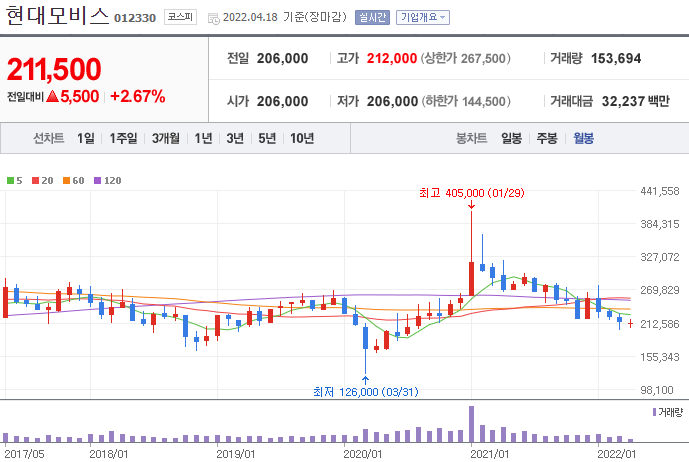
Task: Click the 2017/05 date axis label
Action: (x=24, y=454)
